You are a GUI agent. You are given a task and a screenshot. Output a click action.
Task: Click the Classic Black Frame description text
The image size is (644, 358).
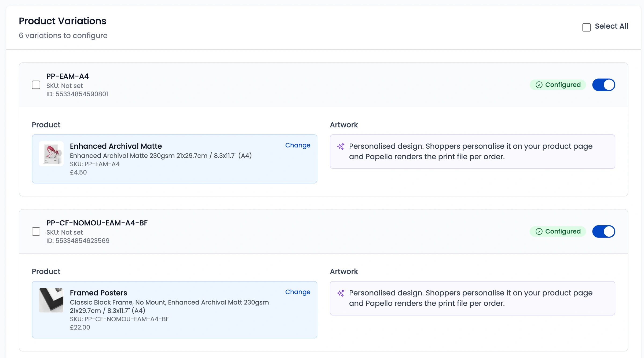(x=169, y=306)
